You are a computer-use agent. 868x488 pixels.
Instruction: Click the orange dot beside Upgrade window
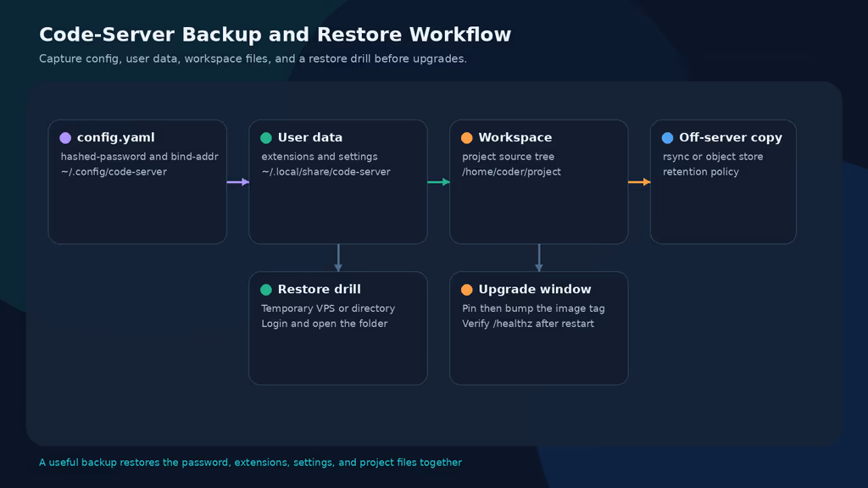pyautogui.click(x=467, y=290)
